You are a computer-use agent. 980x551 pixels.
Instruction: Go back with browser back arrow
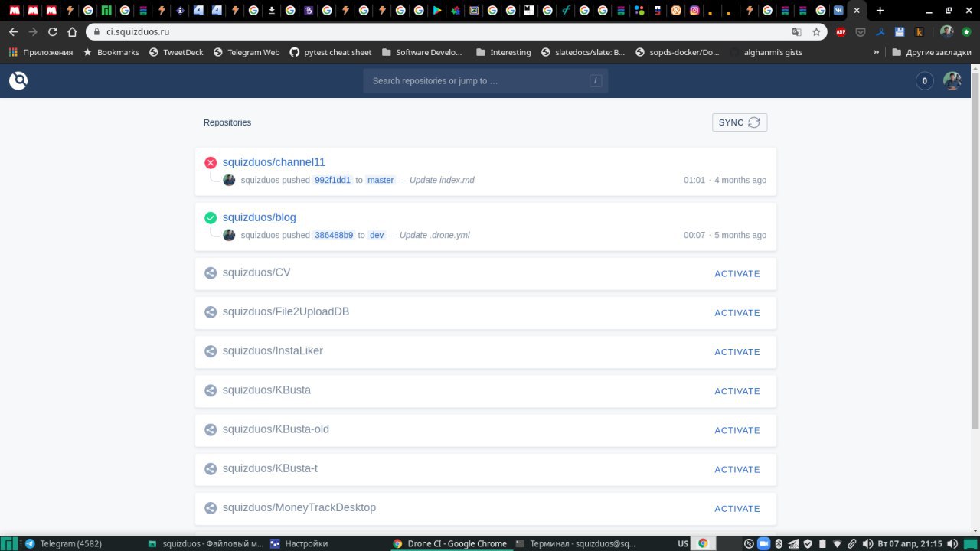click(x=13, y=32)
